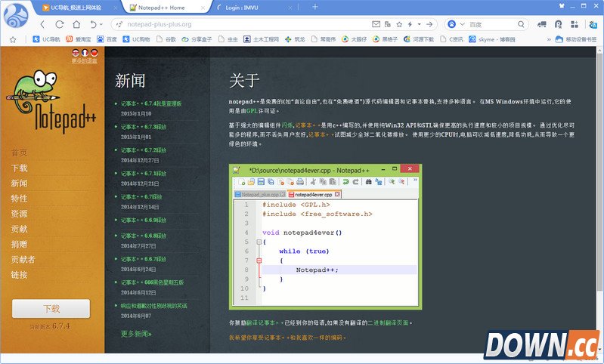This screenshot has width=604, height=364.
Task: Open the skin shirt icon in title bar
Action: coord(562,6)
